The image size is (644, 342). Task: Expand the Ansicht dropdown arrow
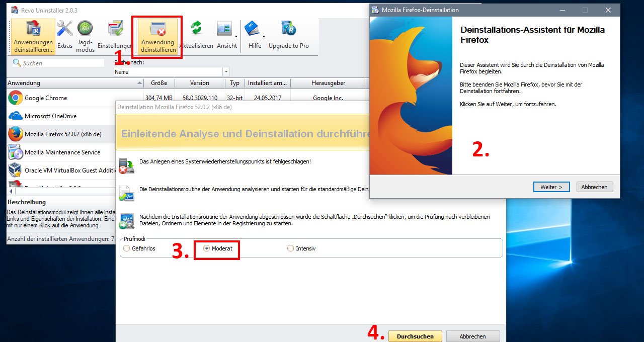point(236,36)
